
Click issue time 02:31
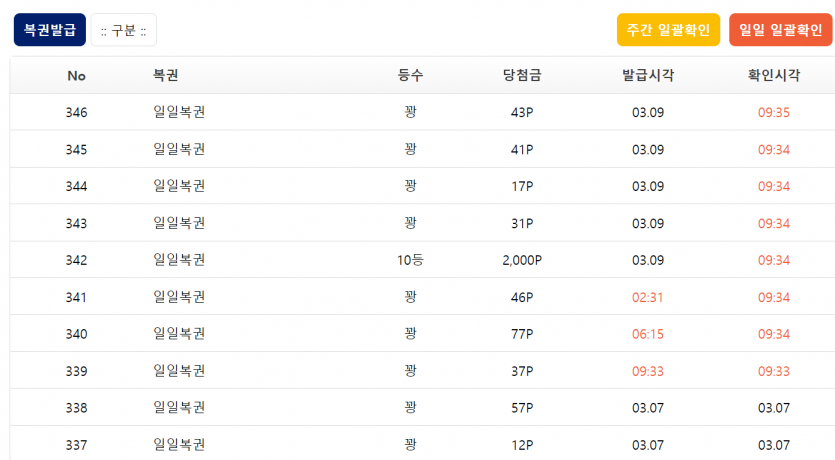tap(648, 297)
